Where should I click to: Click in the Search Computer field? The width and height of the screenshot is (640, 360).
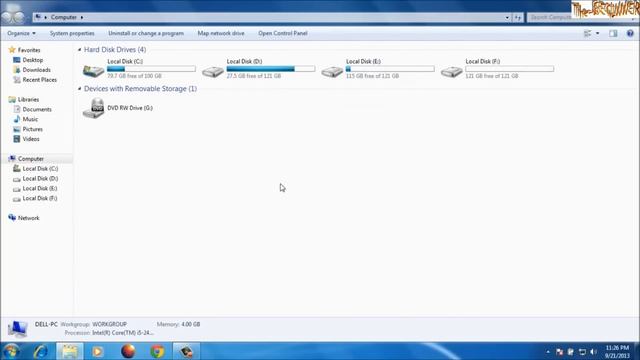pos(550,18)
